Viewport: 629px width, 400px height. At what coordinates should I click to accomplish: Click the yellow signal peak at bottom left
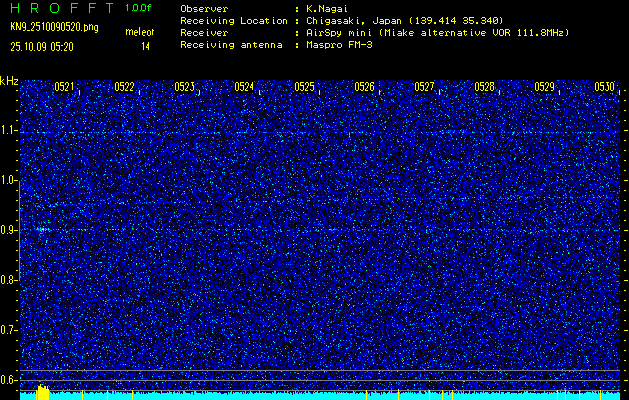point(42,392)
